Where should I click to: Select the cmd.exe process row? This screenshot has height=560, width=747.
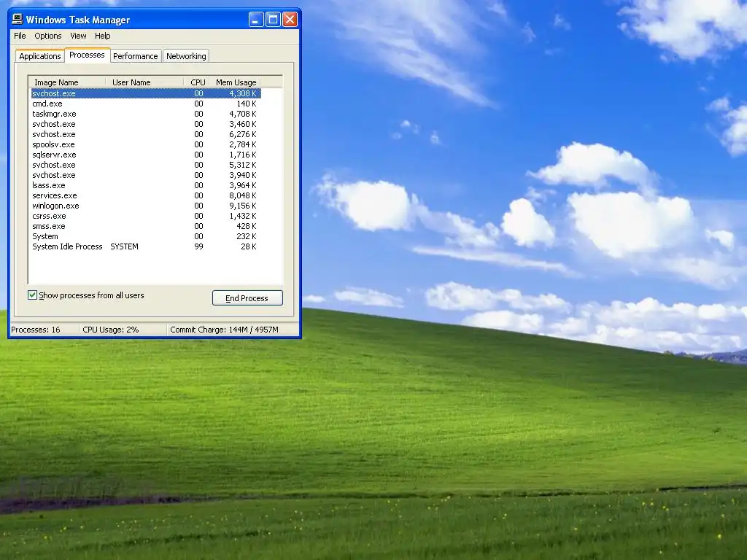click(x=146, y=104)
